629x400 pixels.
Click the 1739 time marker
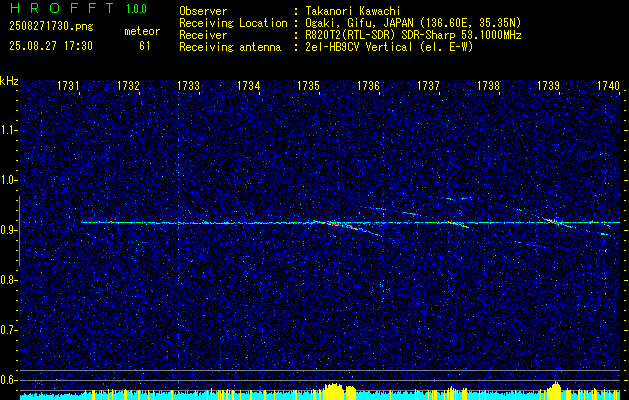(548, 86)
